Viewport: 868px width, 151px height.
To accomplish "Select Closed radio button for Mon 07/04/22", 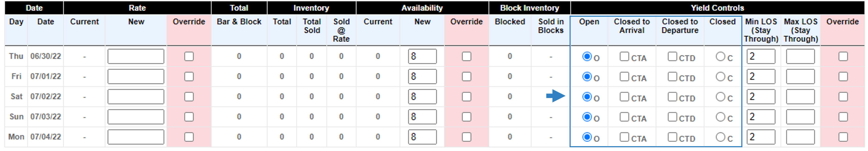I will coord(720,137).
